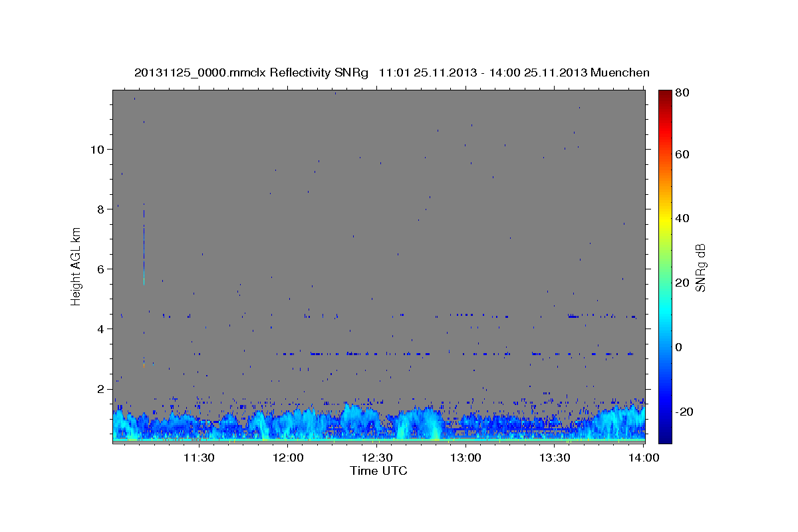Click the 11:30 time tick label
This screenshot has width=798, height=532.
tap(199, 458)
